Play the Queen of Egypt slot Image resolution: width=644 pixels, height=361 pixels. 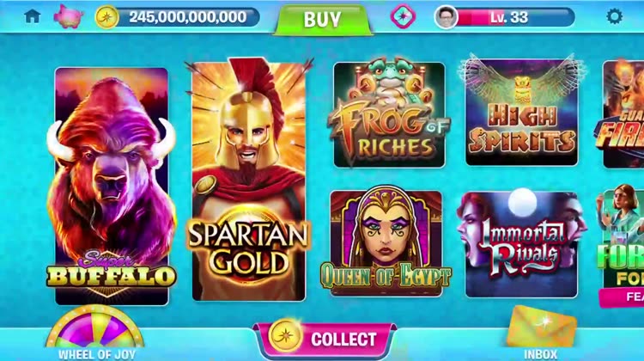tap(386, 242)
